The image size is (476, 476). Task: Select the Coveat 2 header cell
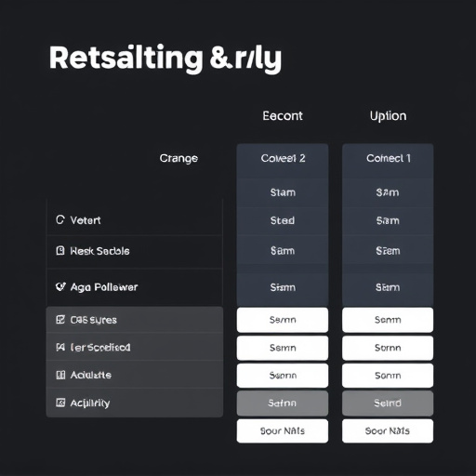click(283, 158)
